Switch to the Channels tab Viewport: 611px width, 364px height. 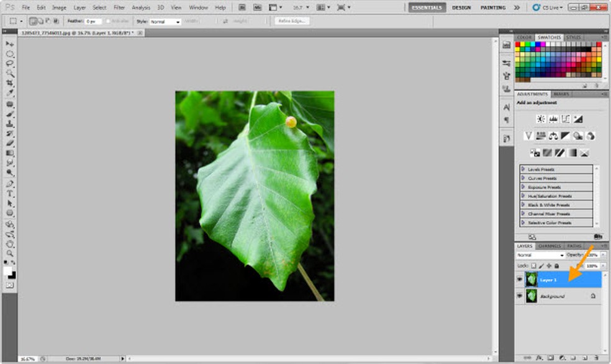click(550, 246)
